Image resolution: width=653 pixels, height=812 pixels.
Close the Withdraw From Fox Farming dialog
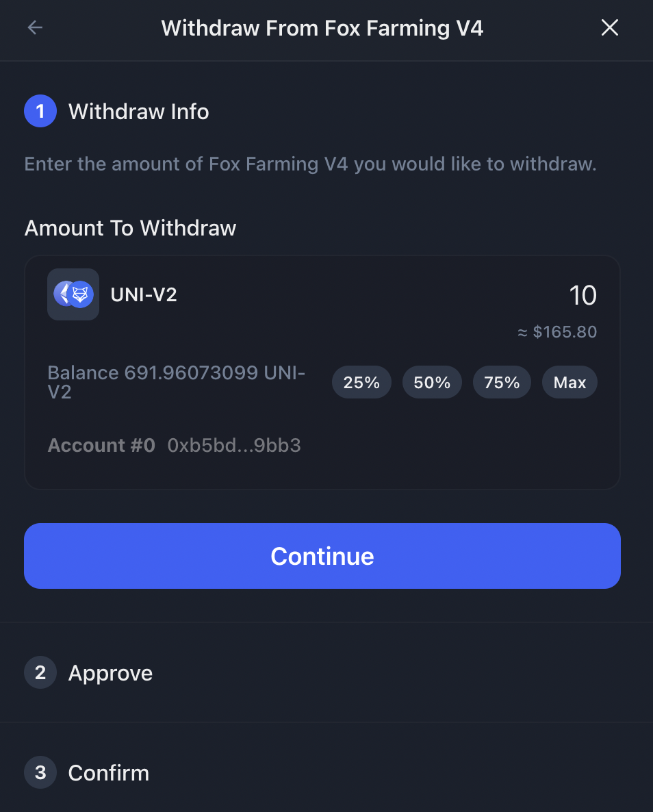click(x=609, y=27)
